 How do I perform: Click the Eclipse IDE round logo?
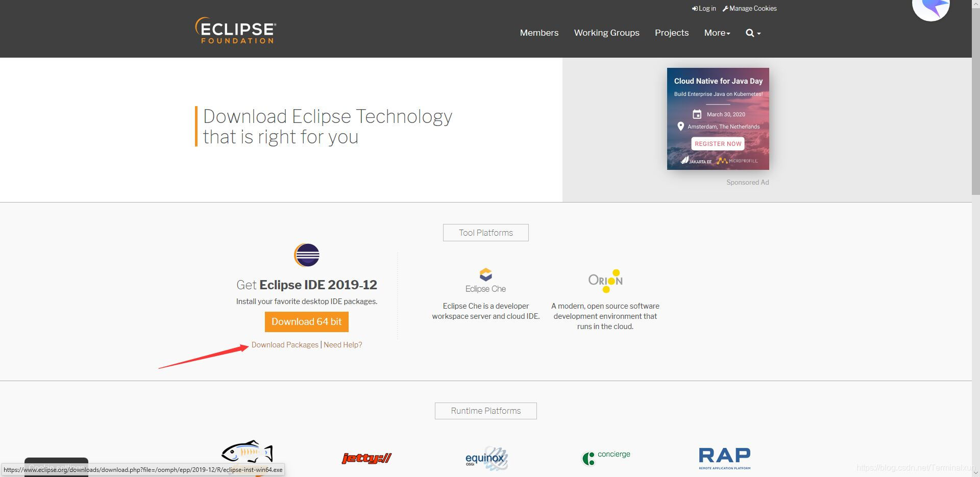pyautogui.click(x=307, y=255)
